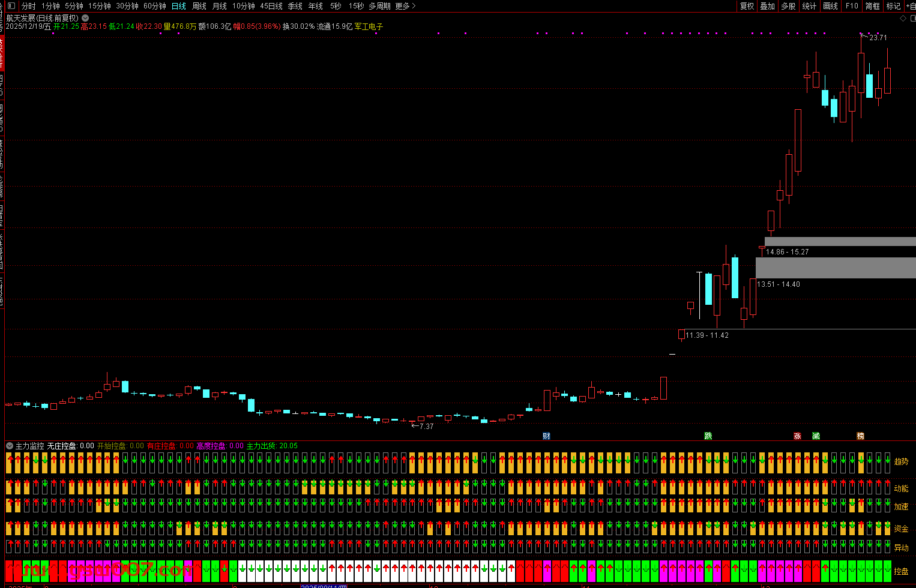Click the green 跌 marker icon
Viewport: 916px width, 588px height.
point(708,436)
